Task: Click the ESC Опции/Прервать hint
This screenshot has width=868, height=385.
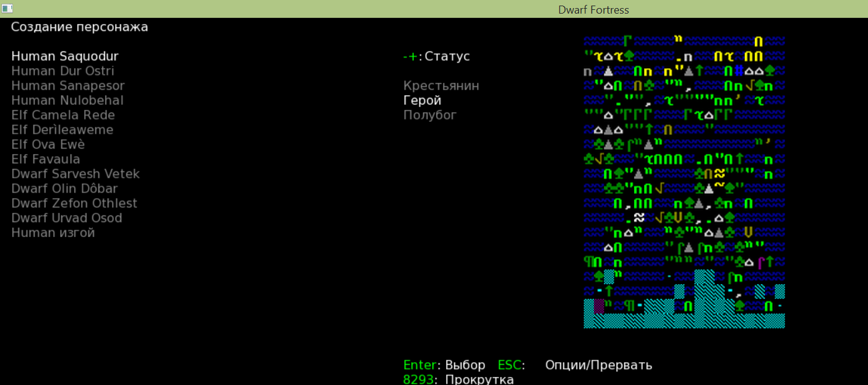Action: 575,365
